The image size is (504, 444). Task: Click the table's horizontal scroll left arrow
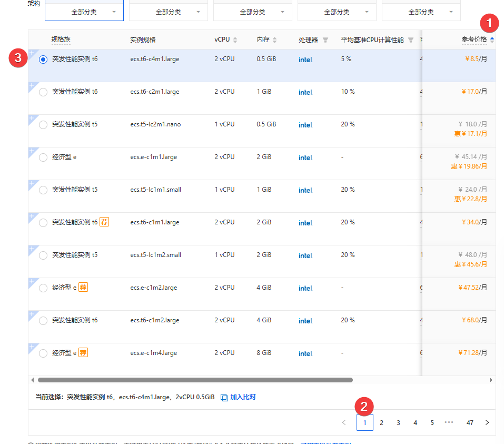pyautogui.click(x=33, y=380)
